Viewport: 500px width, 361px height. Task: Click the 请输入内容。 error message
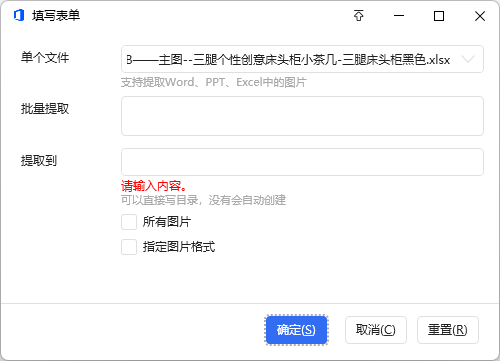[154, 186]
